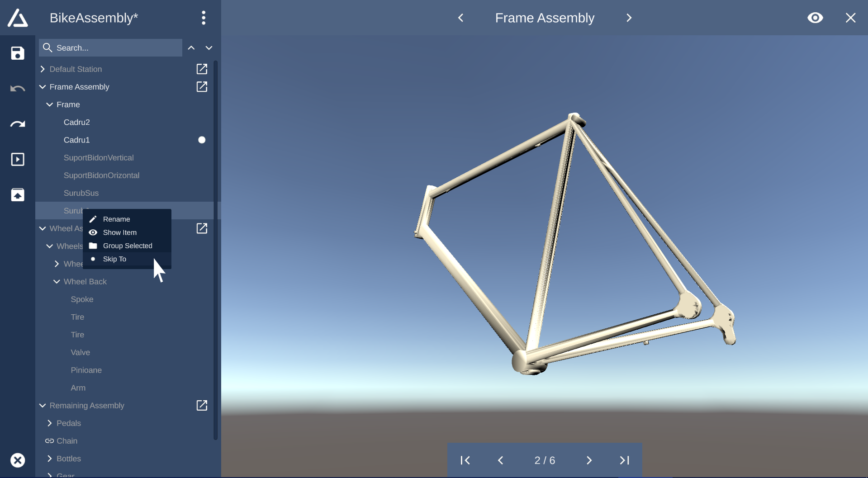Expand the partially hidden Wheel node under Wheels
The height and width of the screenshot is (478, 868).
57,264
